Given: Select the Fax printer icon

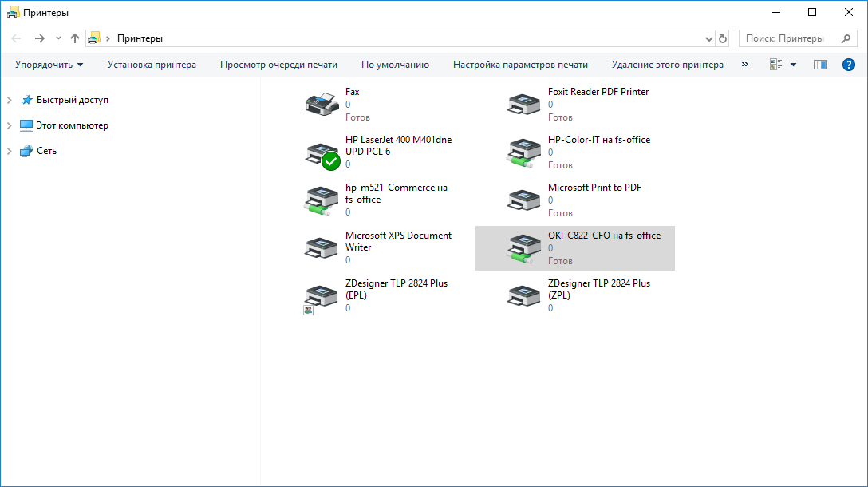Looking at the screenshot, I should [x=322, y=104].
